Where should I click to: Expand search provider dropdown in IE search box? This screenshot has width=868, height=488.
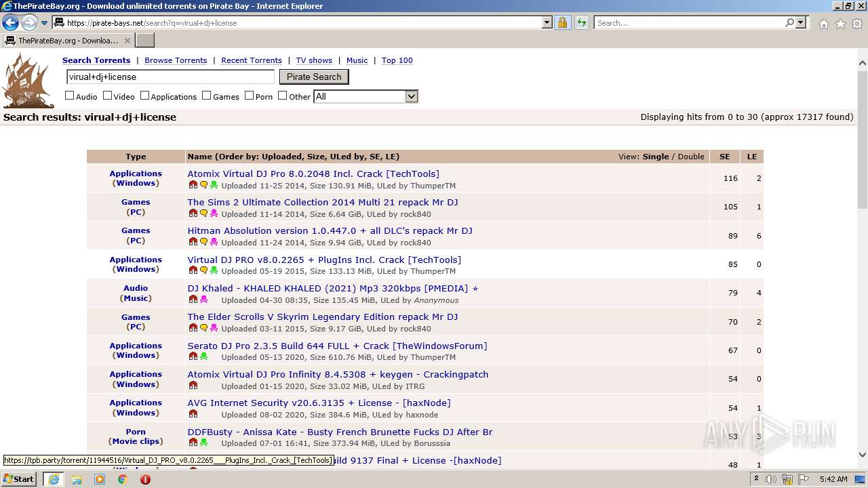pos(801,23)
